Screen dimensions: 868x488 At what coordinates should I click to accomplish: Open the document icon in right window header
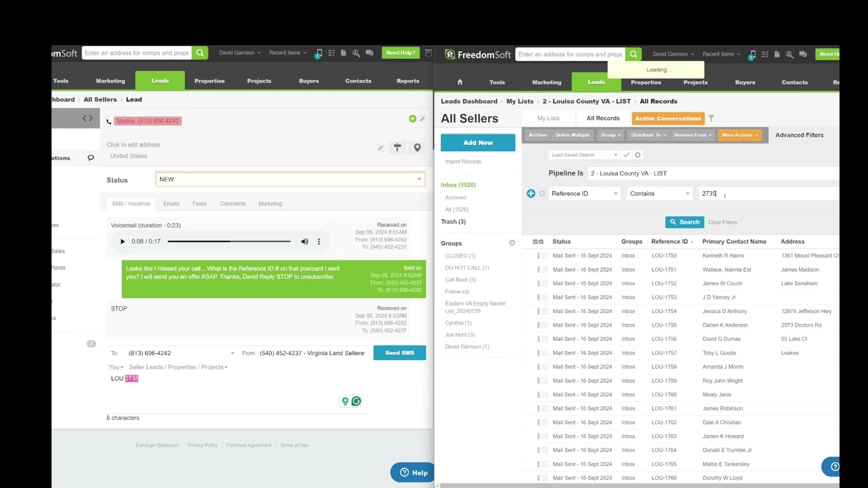(x=777, y=54)
